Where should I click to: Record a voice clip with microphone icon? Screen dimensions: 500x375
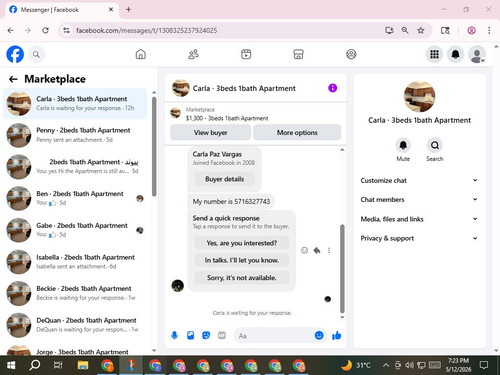[x=174, y=335]
